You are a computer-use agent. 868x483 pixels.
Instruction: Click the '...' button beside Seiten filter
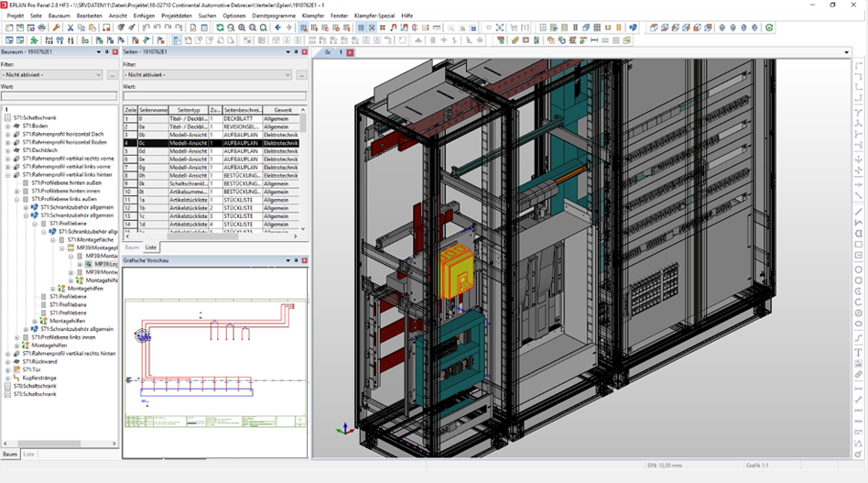[x=301, y=75]
